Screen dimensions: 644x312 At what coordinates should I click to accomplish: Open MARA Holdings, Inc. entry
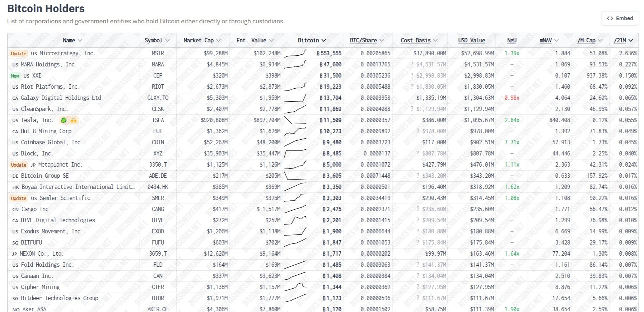pos(48,64)
